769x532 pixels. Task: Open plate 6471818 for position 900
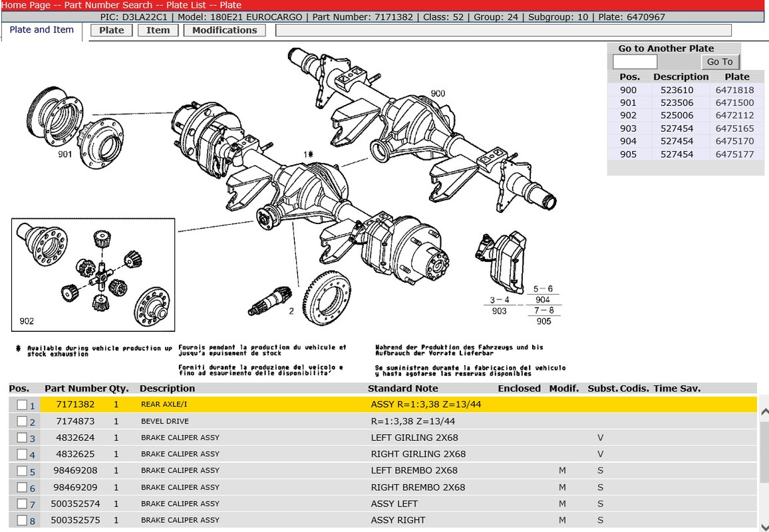734,90
